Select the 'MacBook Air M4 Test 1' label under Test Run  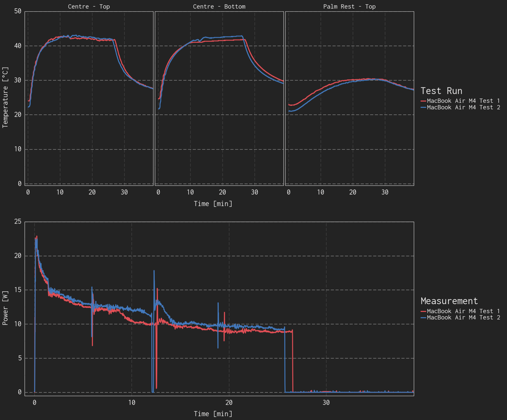coord(463,101)
